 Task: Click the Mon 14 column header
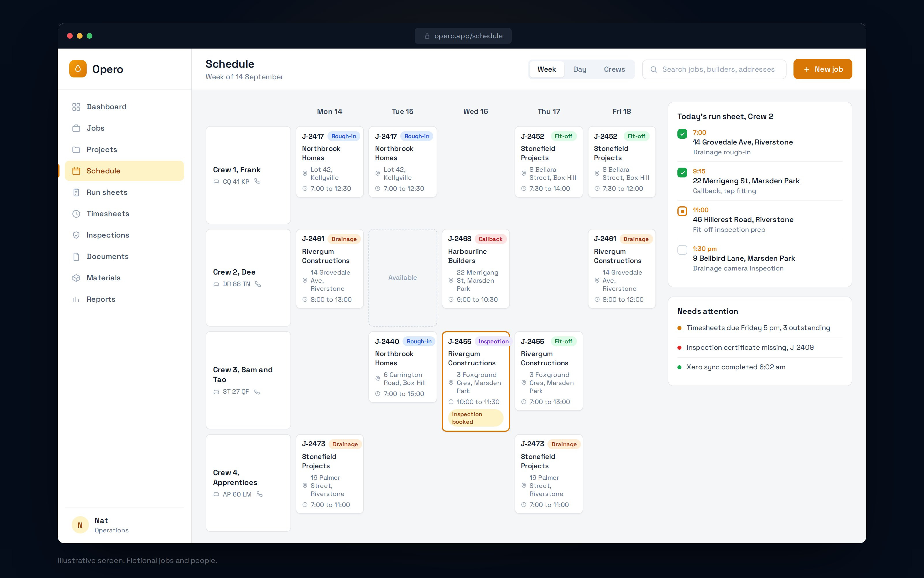(x=329, y=111)
